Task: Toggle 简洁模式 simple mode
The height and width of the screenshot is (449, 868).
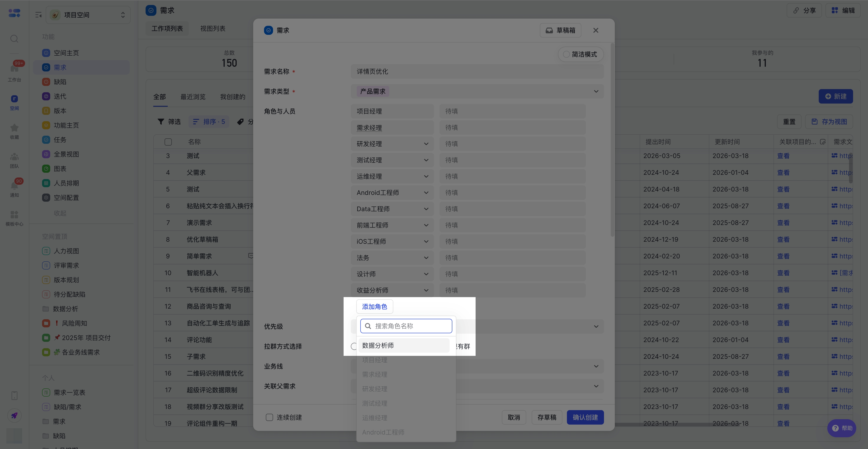Action: 580,54
